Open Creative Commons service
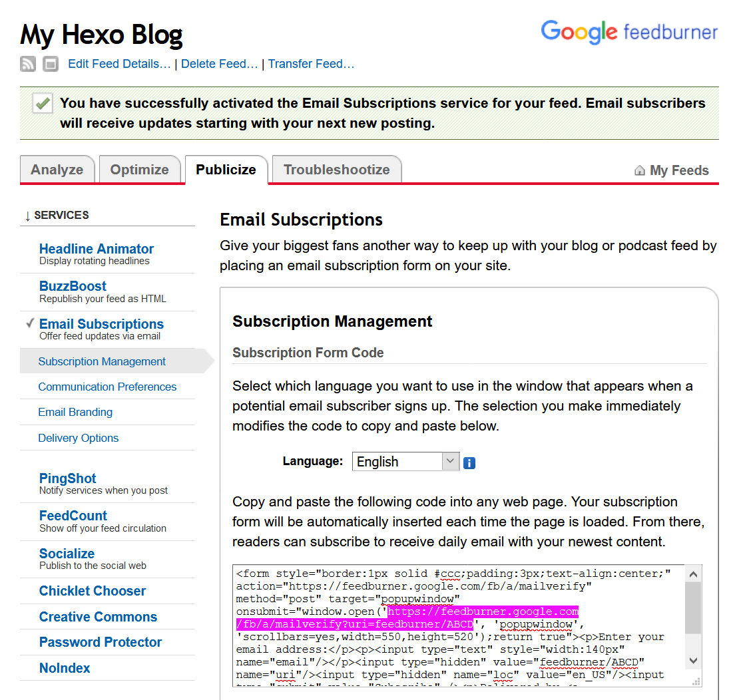739x700 pixels. coord(98,617)
